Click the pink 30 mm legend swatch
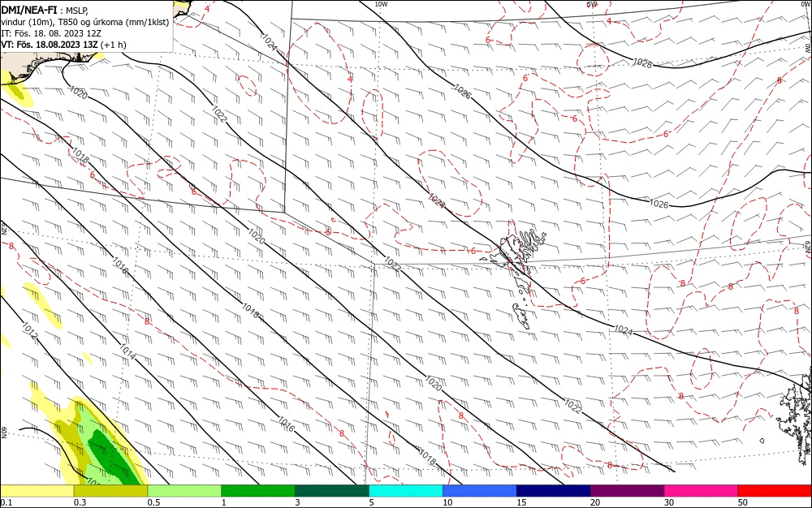 [702, 491]
